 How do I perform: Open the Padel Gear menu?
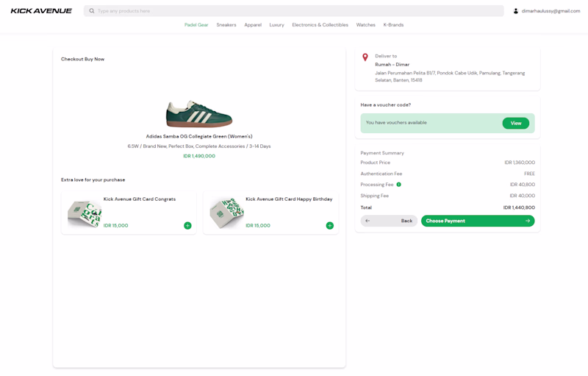coord(196,25)
